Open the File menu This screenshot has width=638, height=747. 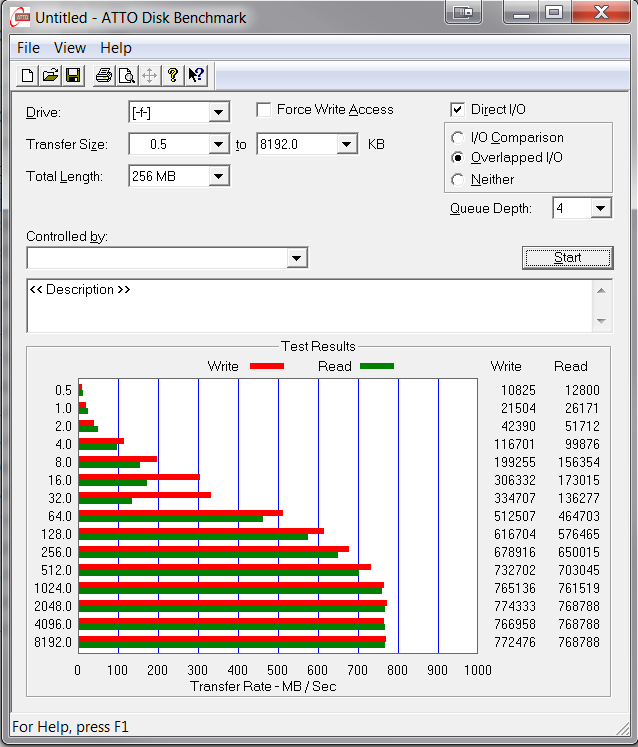(x=28, y=48)
